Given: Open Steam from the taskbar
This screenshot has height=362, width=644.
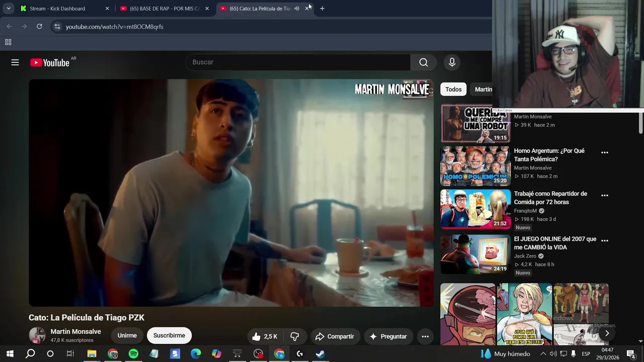Looking at the screenshot, I should tap(320, 354).
